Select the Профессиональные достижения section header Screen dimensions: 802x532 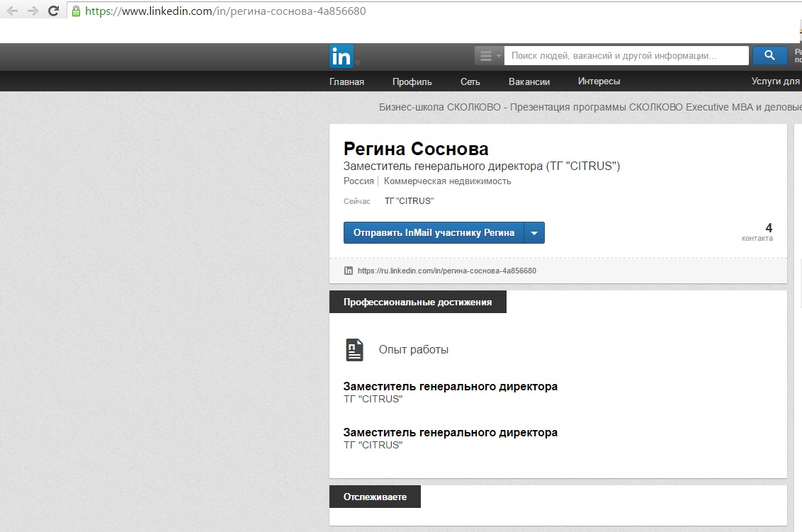coord(418,302)
